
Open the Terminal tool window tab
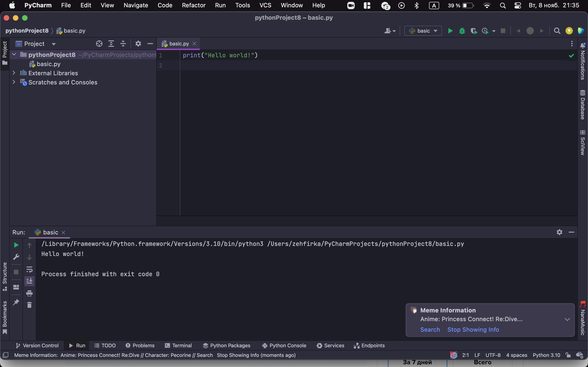178,345
